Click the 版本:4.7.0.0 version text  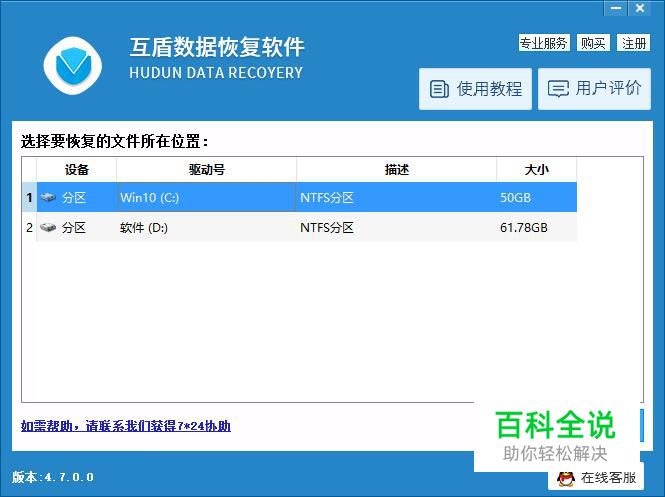(53, 477)
